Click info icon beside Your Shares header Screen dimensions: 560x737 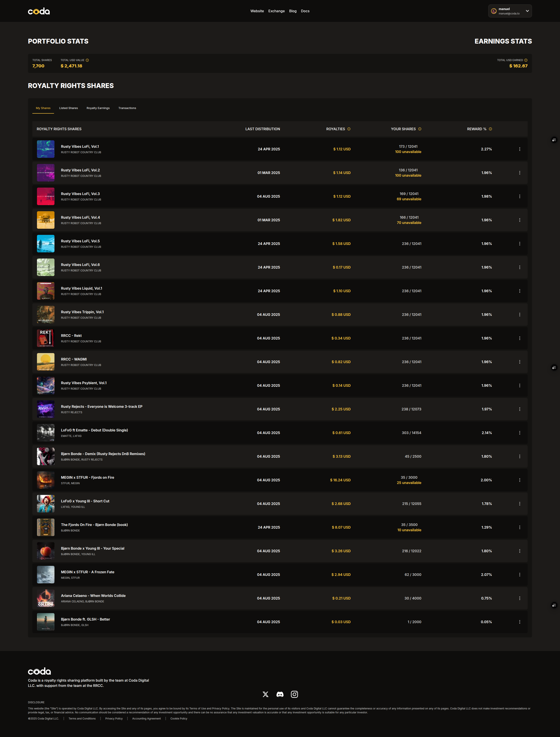[420, 129]
